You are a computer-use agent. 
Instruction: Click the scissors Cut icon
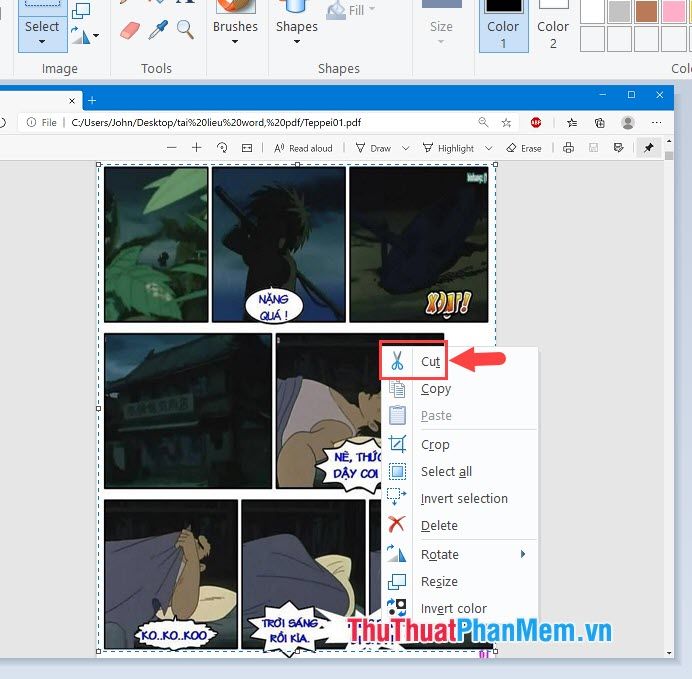point(397,361)
